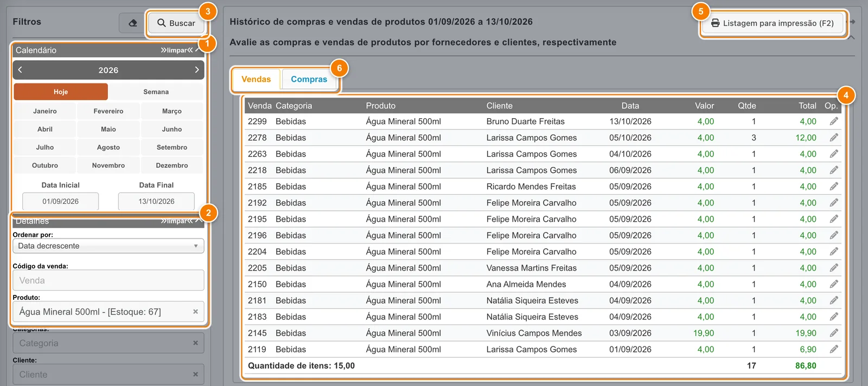Click client name Bruno Duarte Freitas
This screenshot has width=868, height=386.
526,121
